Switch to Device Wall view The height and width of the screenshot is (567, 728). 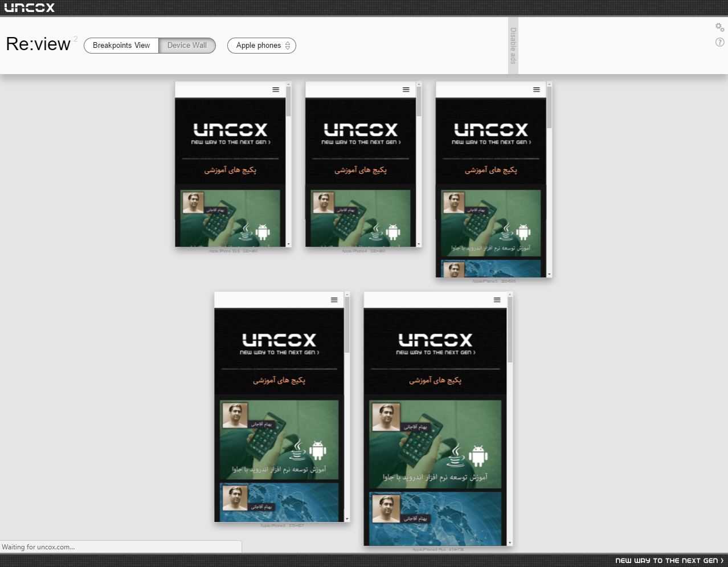(x=187, y=46)
